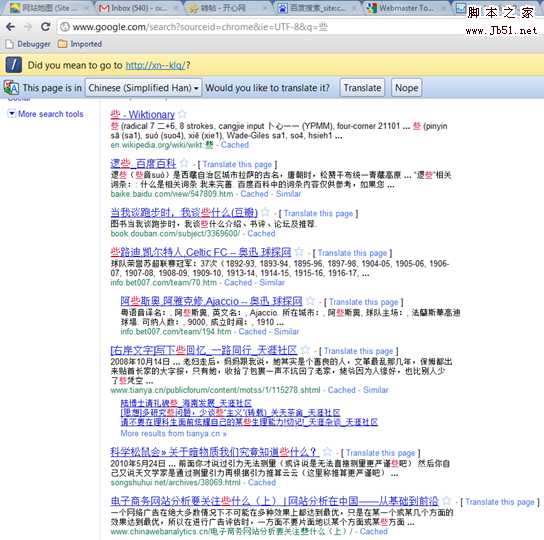The width and height of the screenshot is (544, 540).
Task: Translate this page for Ajaccio result
Action: pos(364,302)
